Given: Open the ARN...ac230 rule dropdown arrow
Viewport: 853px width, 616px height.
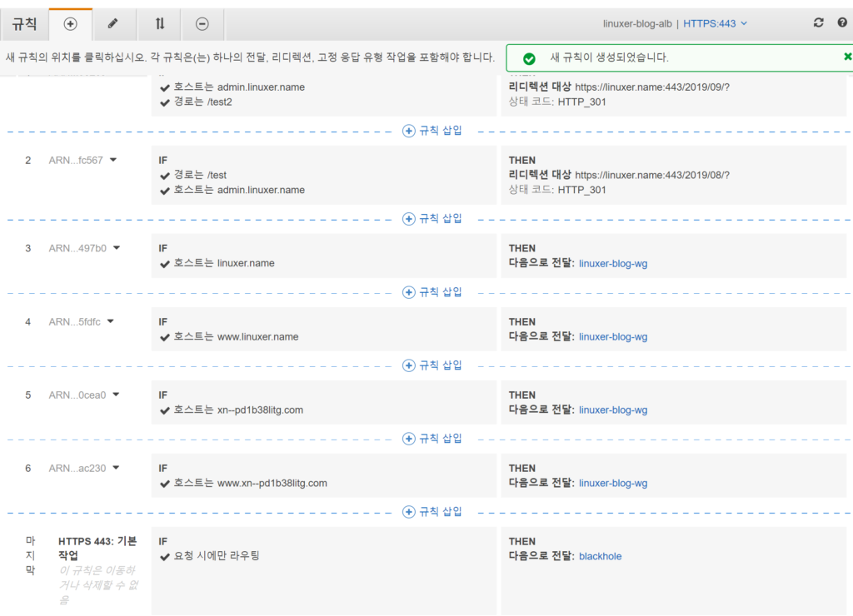Looking at the screenshot, I should point(117,468).
